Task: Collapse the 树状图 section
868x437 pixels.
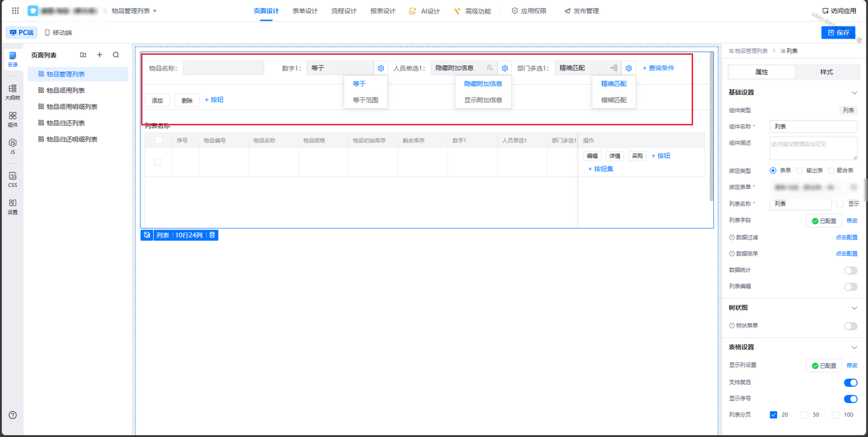Action: point(854,308)
